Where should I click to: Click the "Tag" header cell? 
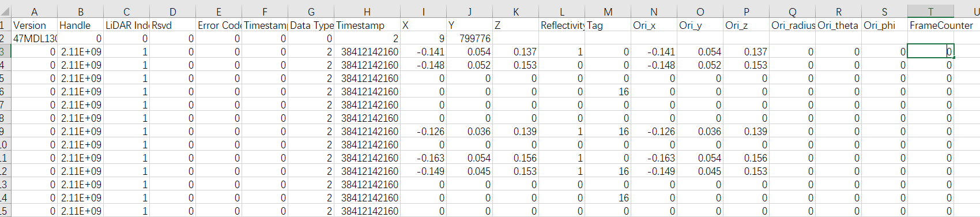pyautogui.click(x=608, y=25)
